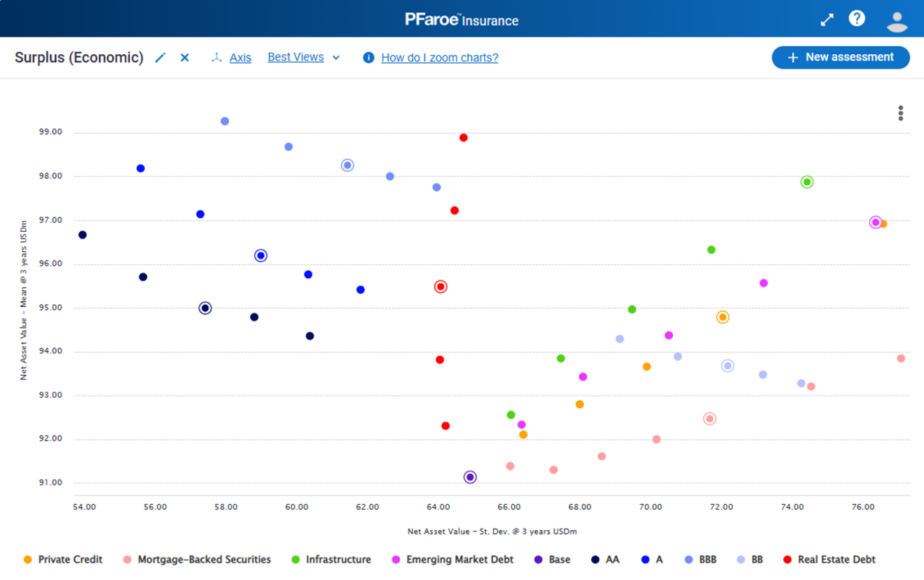
Task: Click the blue info icon near zoom help
Action: (369, 58)
